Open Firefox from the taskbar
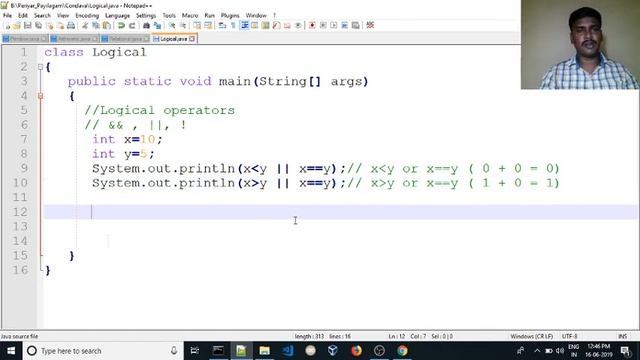This screenshot has height=360, width=640. (356, 351)
